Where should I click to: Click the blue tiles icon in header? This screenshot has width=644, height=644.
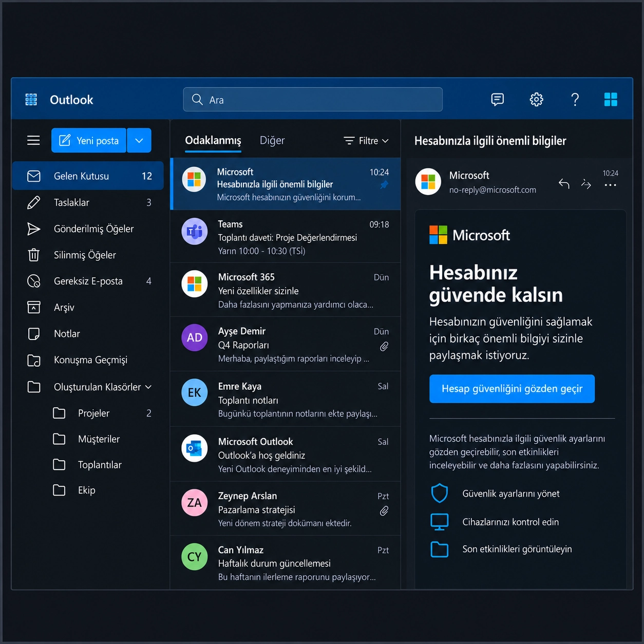coord(611,100)
